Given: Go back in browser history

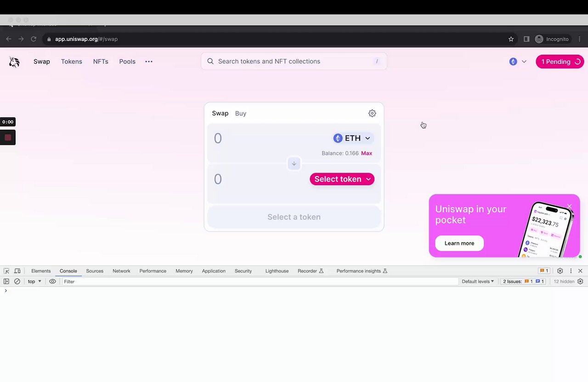Looking at the screenshot, I should 8,39.
